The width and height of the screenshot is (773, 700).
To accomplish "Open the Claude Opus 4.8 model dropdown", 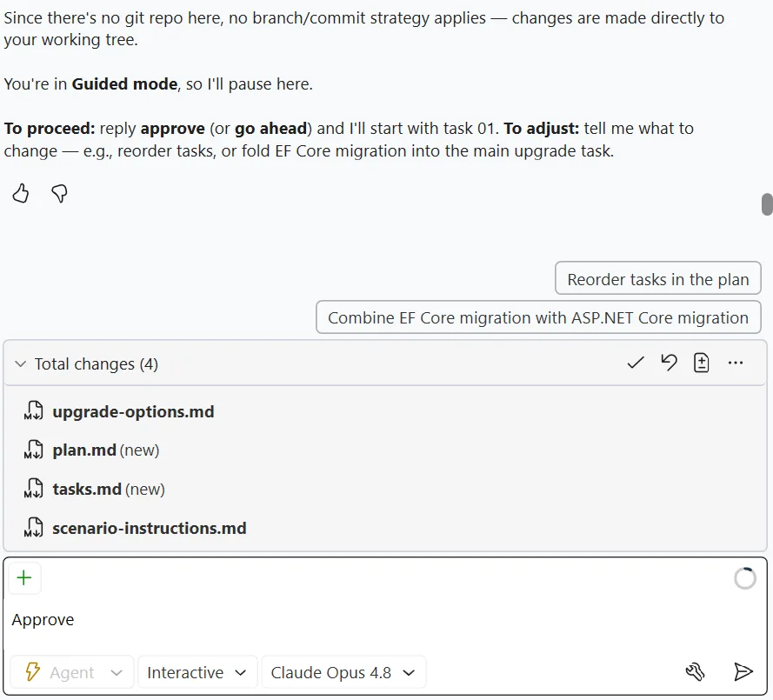I will (x=343, y=672).
